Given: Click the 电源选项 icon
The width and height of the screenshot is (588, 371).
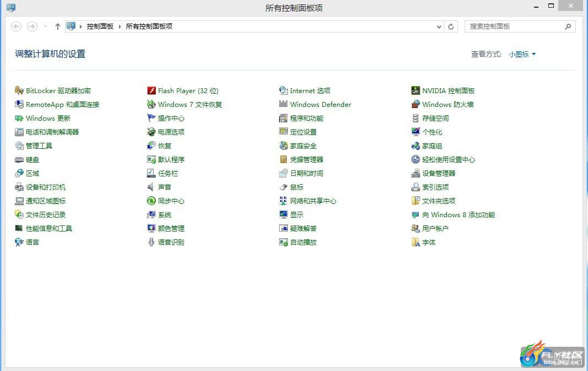Looking at the screenshot, I should click(151, 132).
